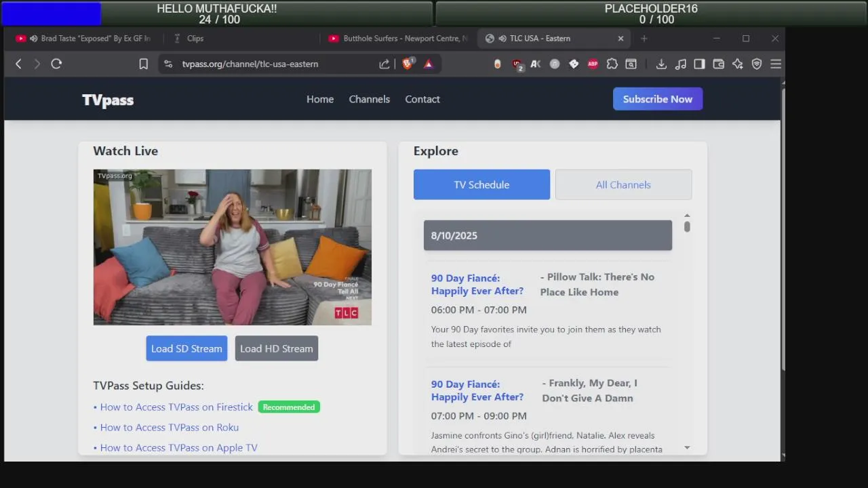This screenshot has width=868, height=488.
Task: Open the Brave Shields lion icon
Action: 408,63
